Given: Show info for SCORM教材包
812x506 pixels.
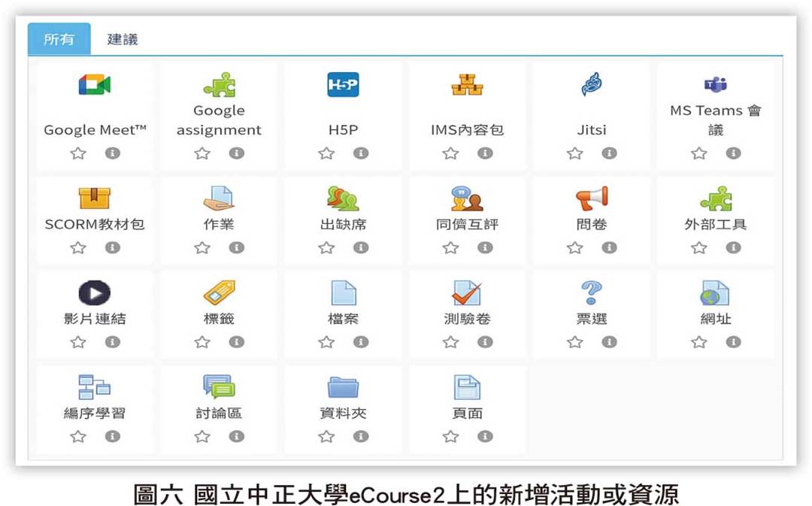Looking at the screenshot, I should click(x=112, y=247).
